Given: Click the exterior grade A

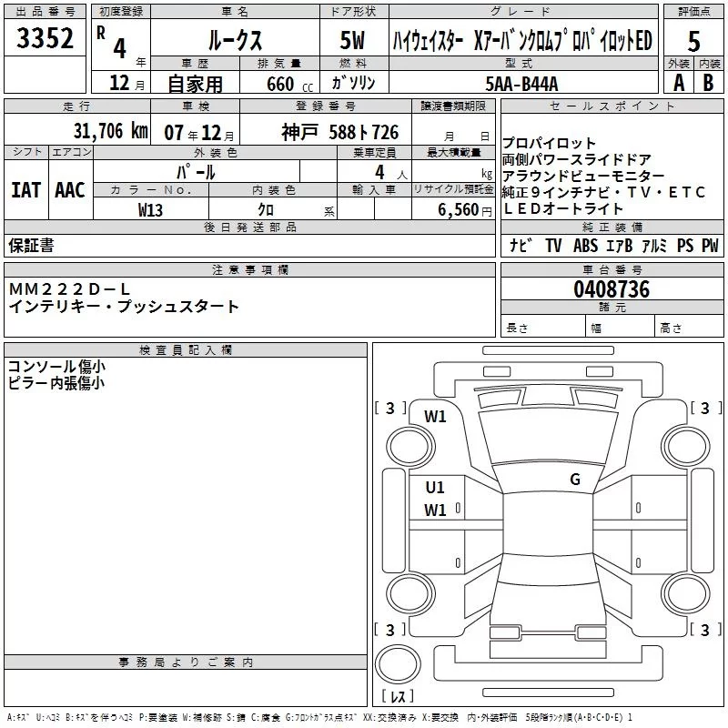Looking at the screenshot, I should tap(679, 83).
